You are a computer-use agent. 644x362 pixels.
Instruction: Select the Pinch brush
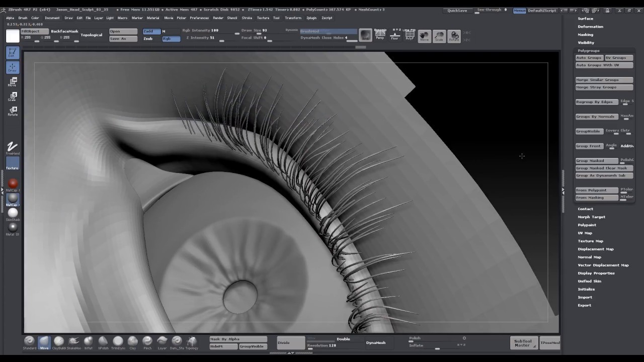[x=147, y=342]
